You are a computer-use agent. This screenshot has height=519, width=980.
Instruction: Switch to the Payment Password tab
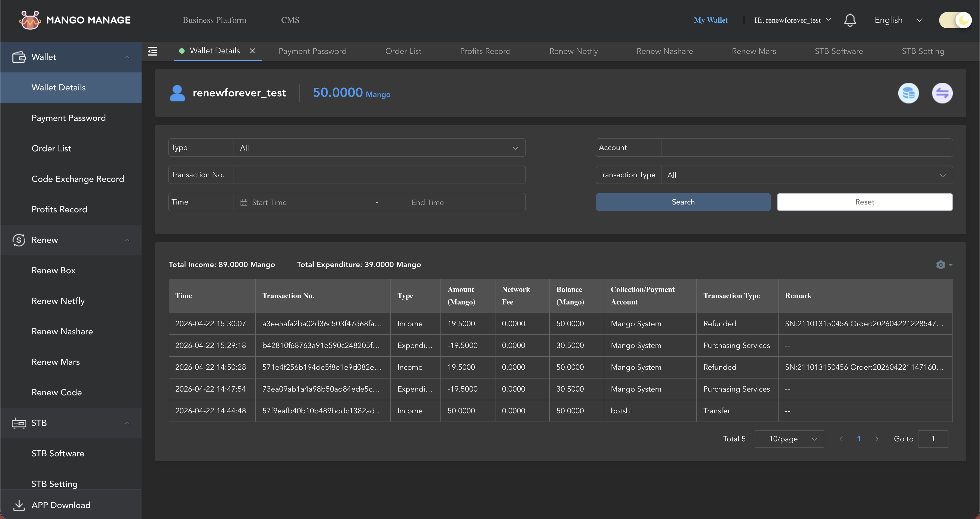(312, 51)
